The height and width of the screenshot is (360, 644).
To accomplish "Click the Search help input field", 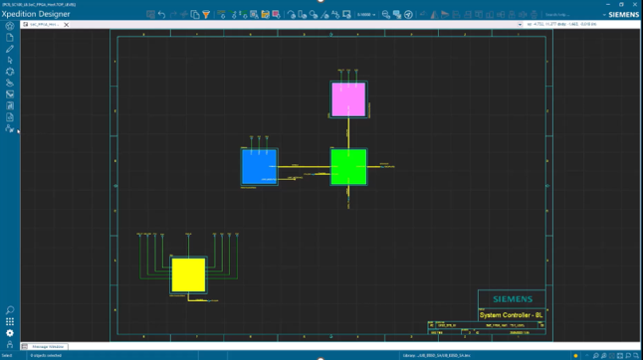I will 571,15.
